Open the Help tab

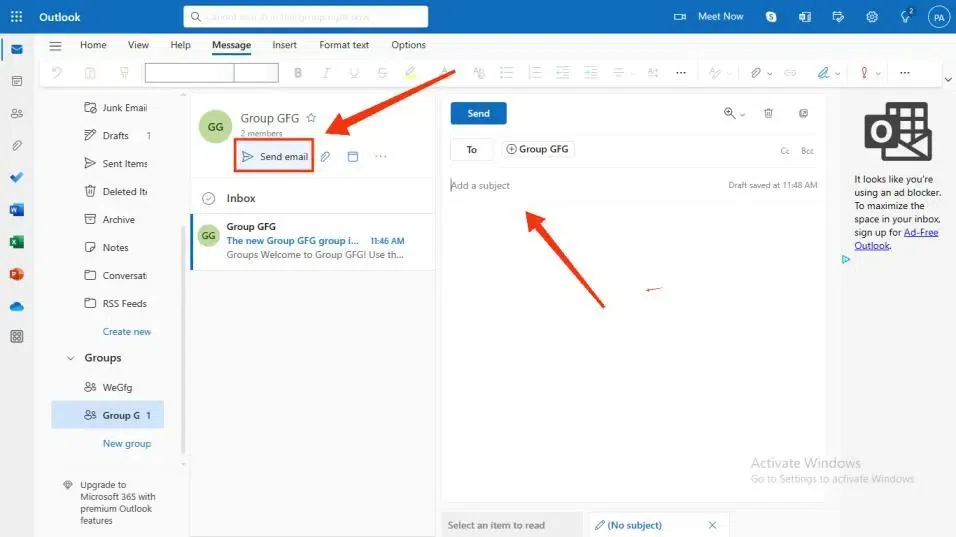(x=180, y=44)
